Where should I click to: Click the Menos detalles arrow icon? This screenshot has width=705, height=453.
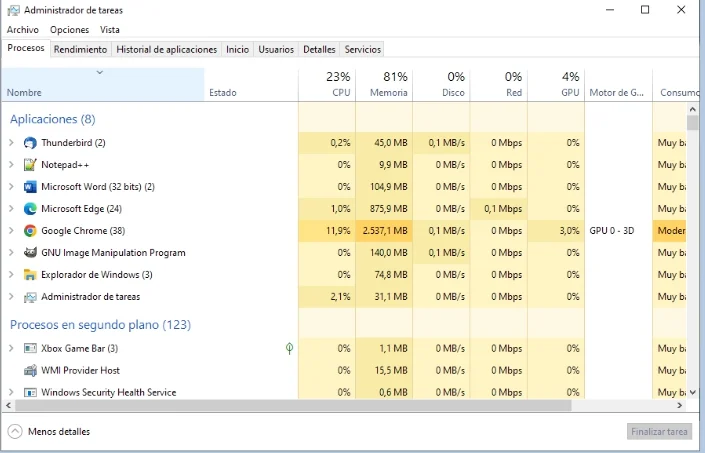tap(15, 432)
